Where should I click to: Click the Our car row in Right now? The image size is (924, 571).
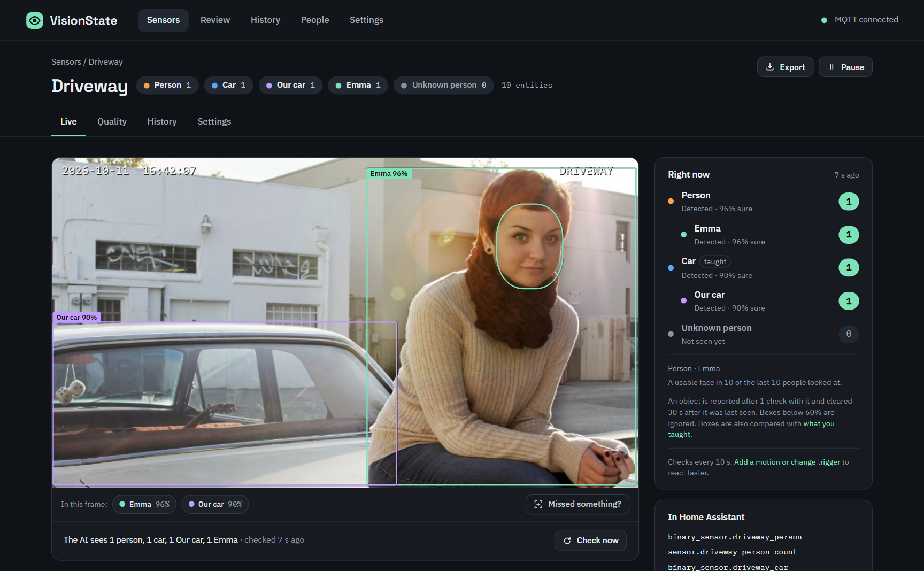tap(770, 301)
